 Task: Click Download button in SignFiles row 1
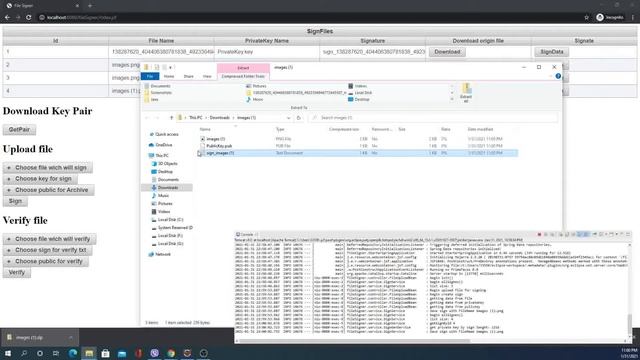tap(447, 52)
